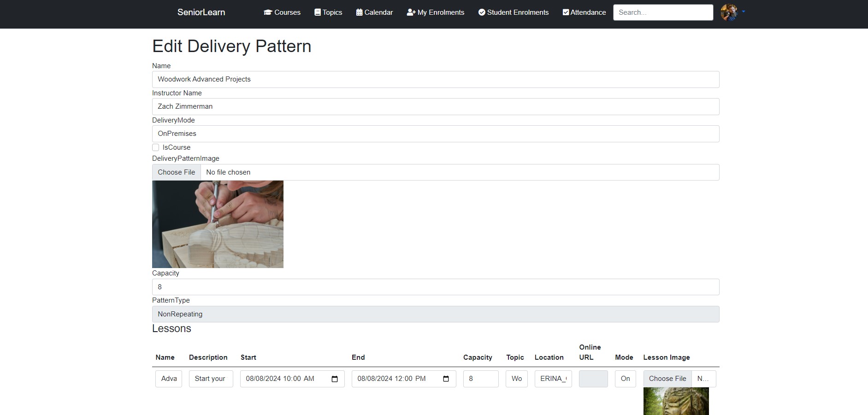Choose file for DeliveryPatternImage
The height and width of the screenshot is (415, 868).
click(x=177, y=172)
